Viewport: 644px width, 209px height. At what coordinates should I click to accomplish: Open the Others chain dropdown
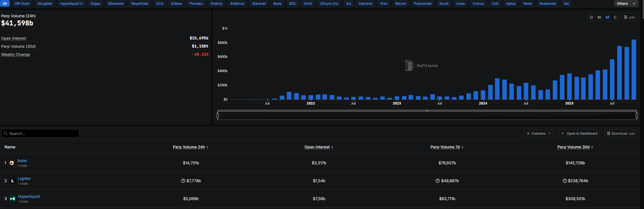(x=626, y=4)
